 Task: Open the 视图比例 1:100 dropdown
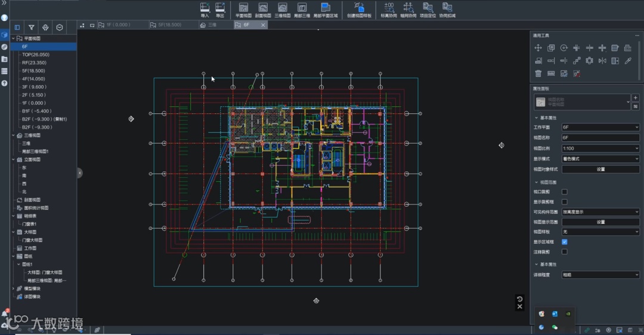[x=600, y=148]
